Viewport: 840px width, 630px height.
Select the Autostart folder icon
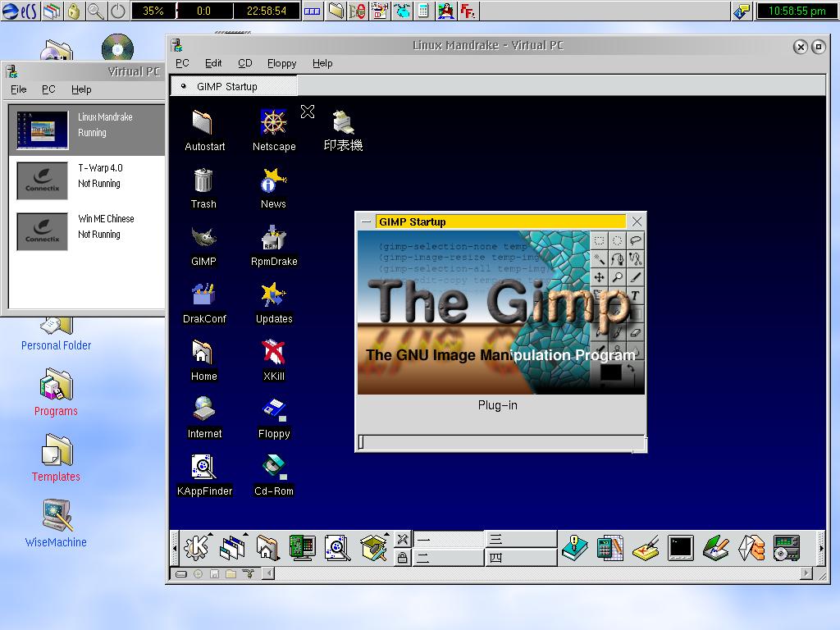(204, 130)
